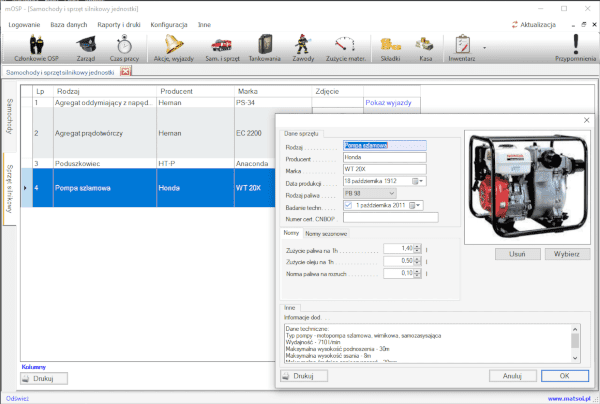
Task: Click the Honda pump photo thumbnail
Action: (527, 187)
